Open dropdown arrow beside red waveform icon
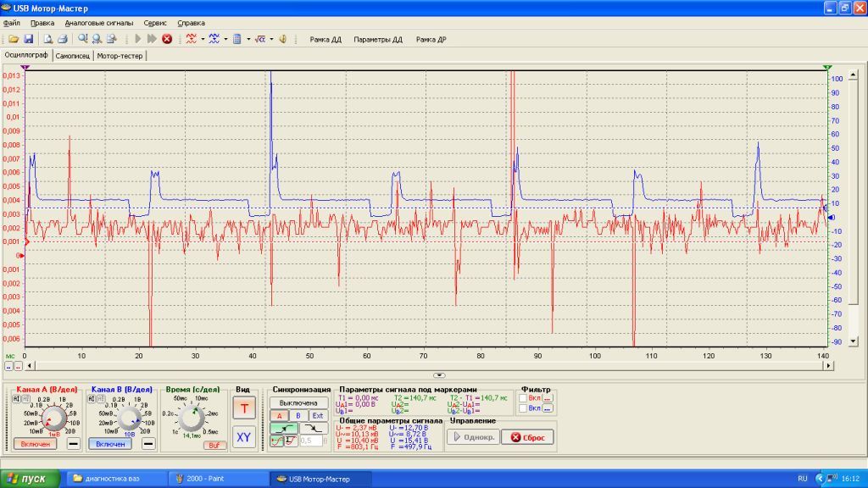 [x=203, y=39]
